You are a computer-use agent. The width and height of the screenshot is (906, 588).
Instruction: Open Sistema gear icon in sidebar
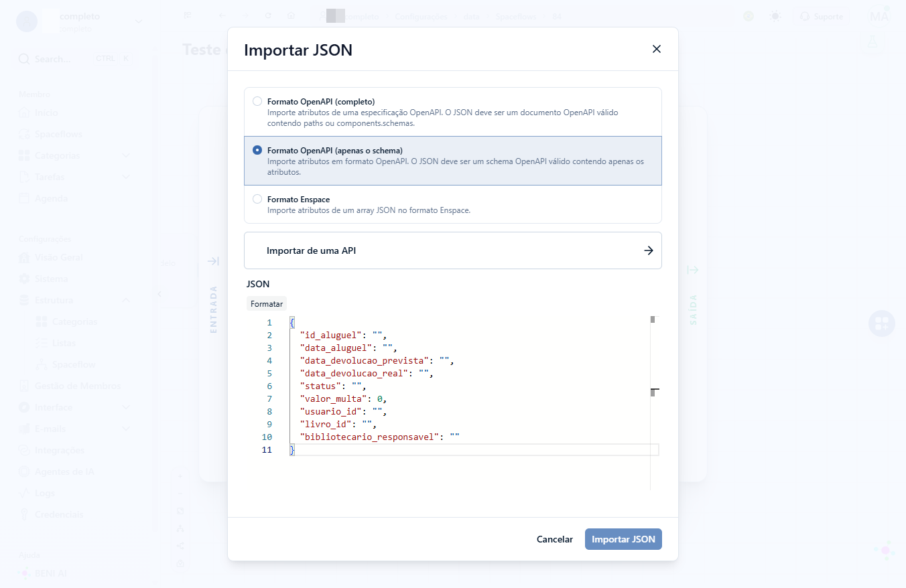tap(24, 279)
